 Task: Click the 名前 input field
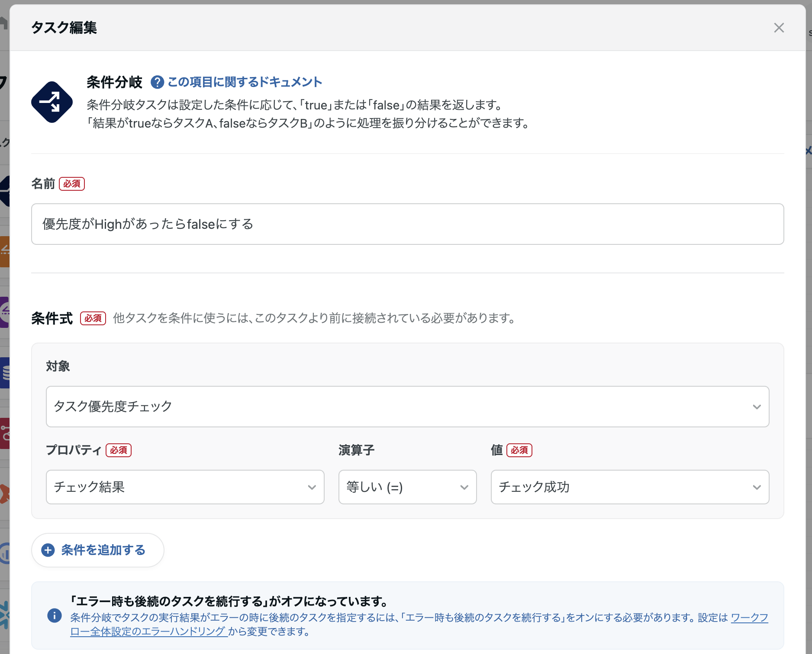pyautogui.click(x=407, y=224)
